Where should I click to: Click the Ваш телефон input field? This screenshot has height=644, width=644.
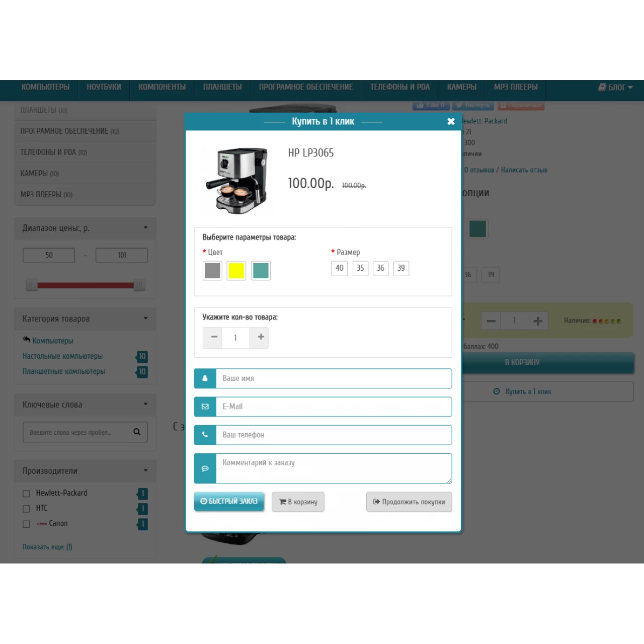pyautogui.click(x=334, y=435)
